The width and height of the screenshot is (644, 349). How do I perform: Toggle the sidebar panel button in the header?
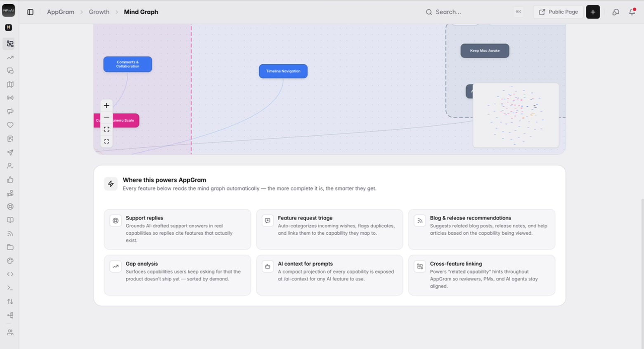tap(30, 12)
